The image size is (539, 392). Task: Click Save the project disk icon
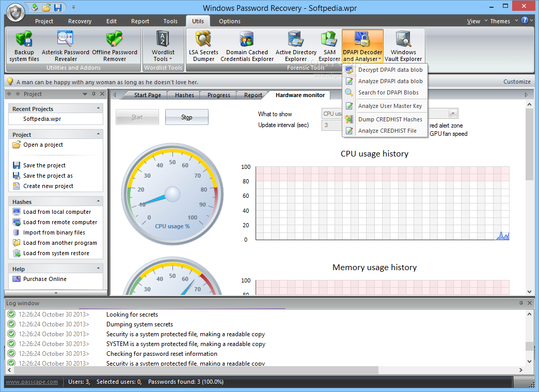tap(16, 165)
